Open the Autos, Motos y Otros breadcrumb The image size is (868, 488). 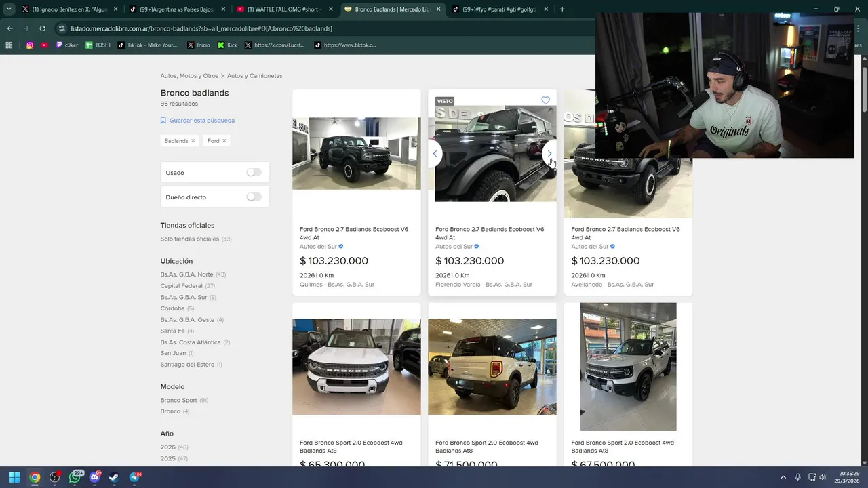click(189, 76)
